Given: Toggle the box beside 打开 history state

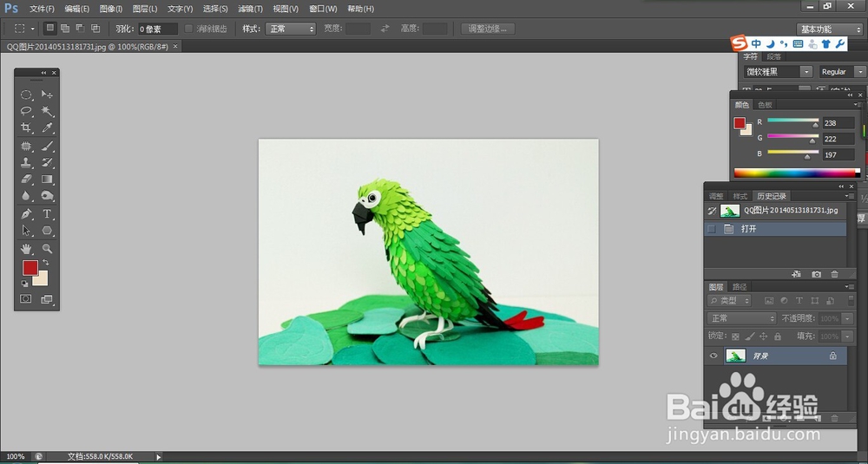Looking at the screenshot, I should [712, 229].
